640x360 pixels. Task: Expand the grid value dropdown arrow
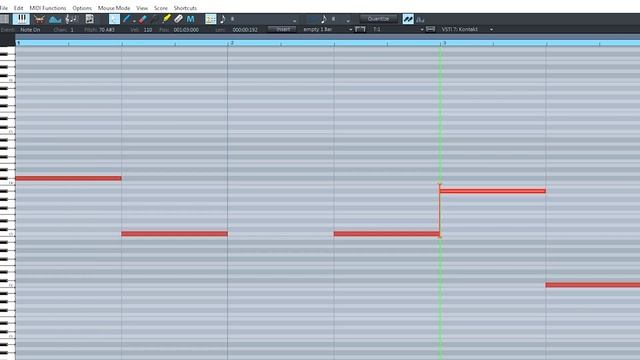pos(294,20)
